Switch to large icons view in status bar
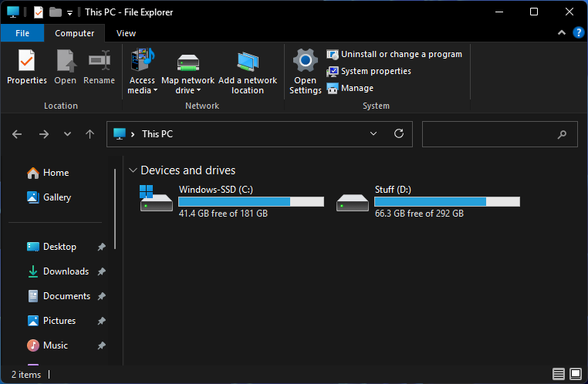 tap(575, 375)
